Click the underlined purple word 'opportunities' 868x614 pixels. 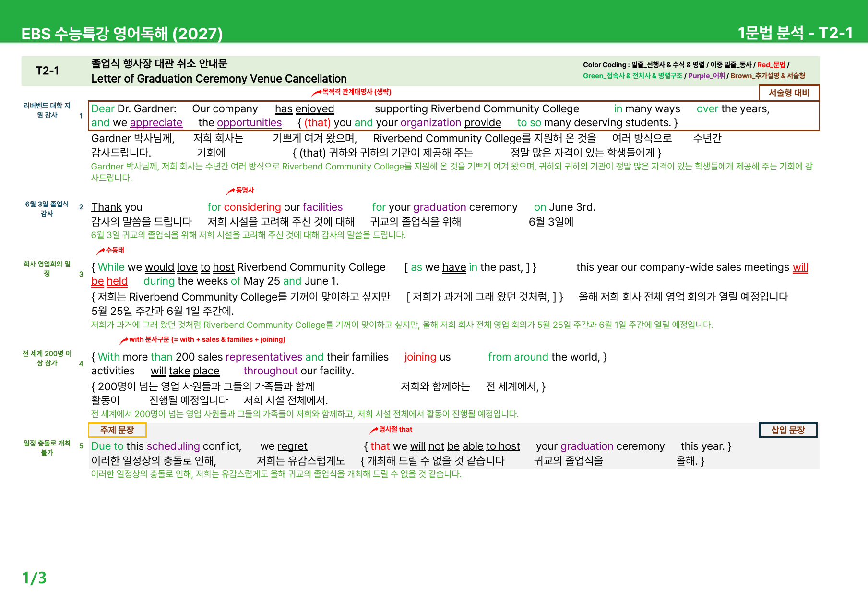(x=250, y=123)
